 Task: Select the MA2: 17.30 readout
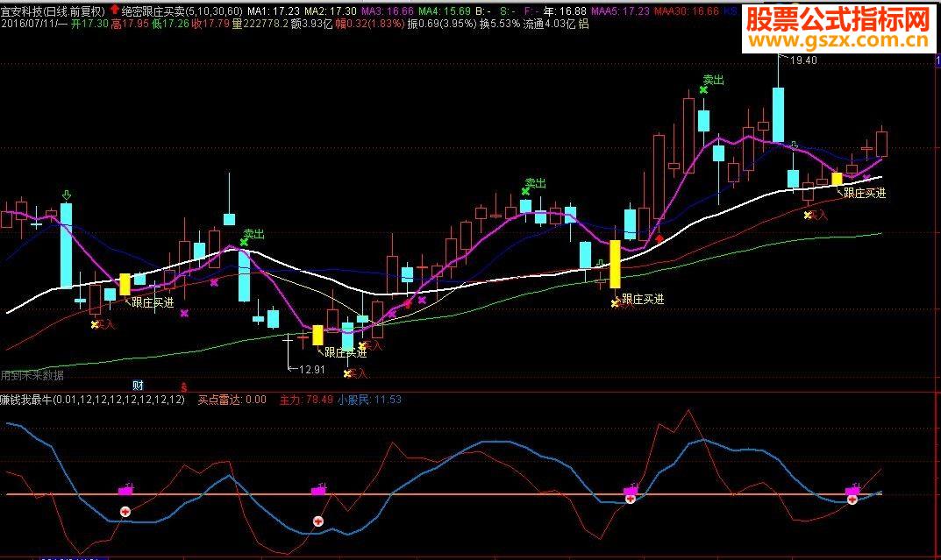coord(330,11)
